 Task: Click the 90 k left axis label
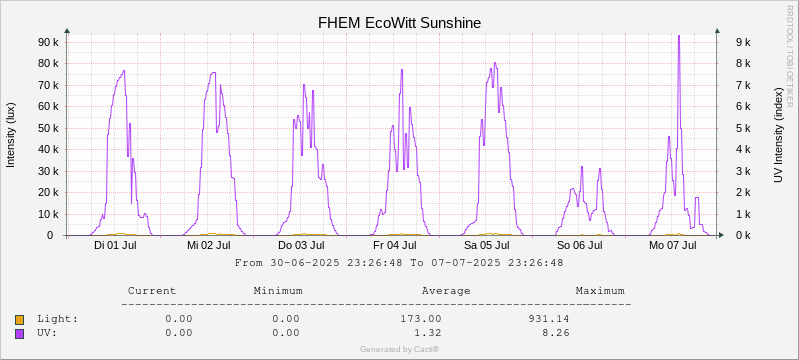[49, 42]
